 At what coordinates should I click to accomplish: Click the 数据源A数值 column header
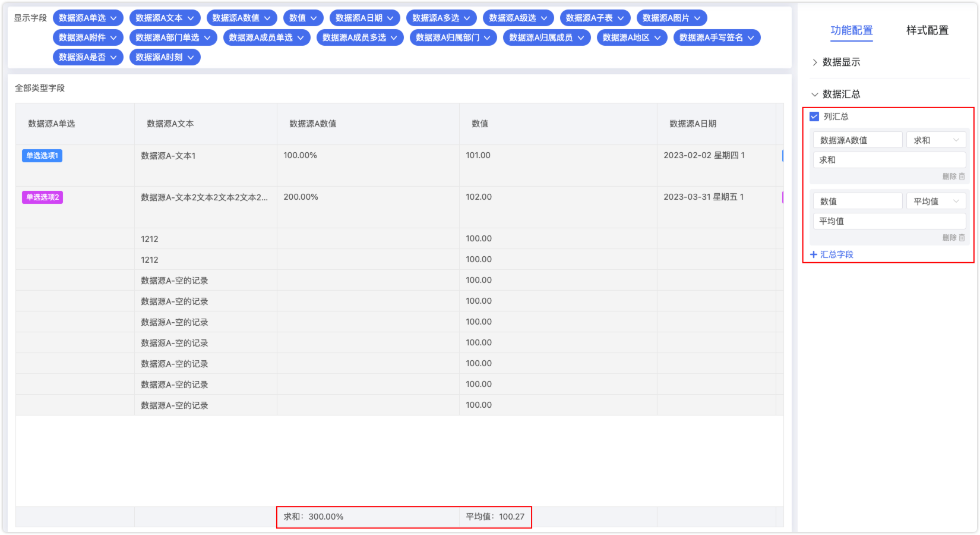coord(313,124)
